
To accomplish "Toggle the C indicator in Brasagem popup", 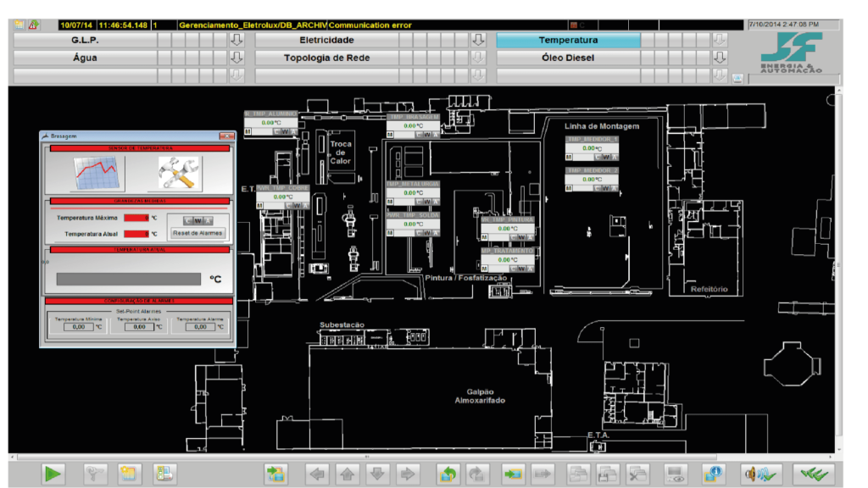I will (187, 221).
